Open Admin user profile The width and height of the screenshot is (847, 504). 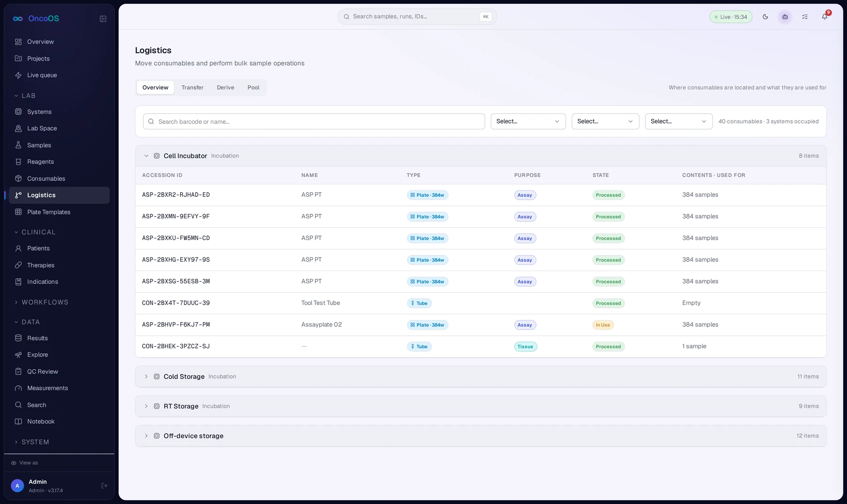click(46, 486)
